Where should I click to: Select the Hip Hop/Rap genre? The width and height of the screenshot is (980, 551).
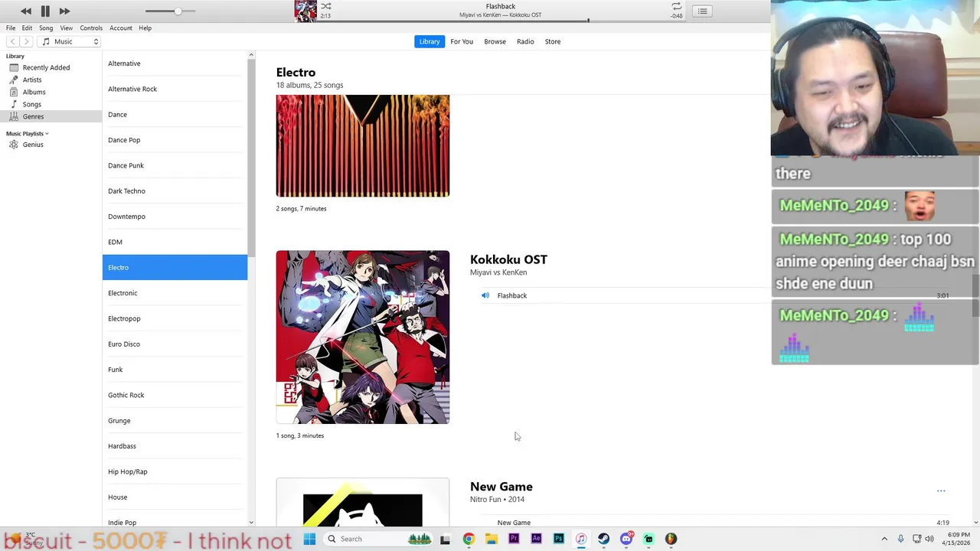[175, 471]
